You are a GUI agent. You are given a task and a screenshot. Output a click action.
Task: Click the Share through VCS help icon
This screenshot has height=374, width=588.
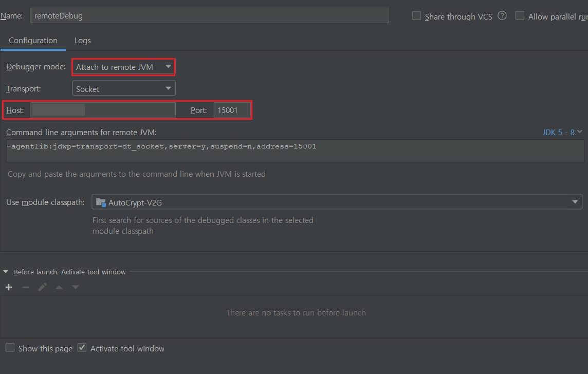tap(502, 16)
